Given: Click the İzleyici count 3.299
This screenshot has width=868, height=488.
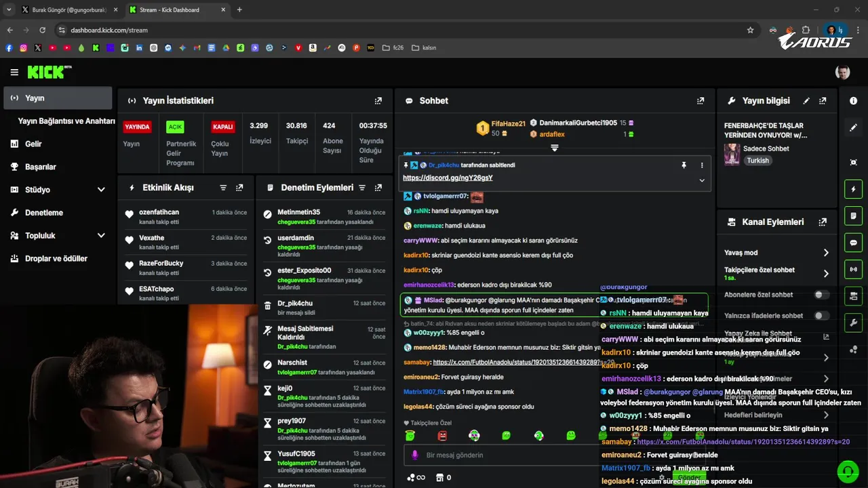Looking at the screenshot, I should (259, 126).
